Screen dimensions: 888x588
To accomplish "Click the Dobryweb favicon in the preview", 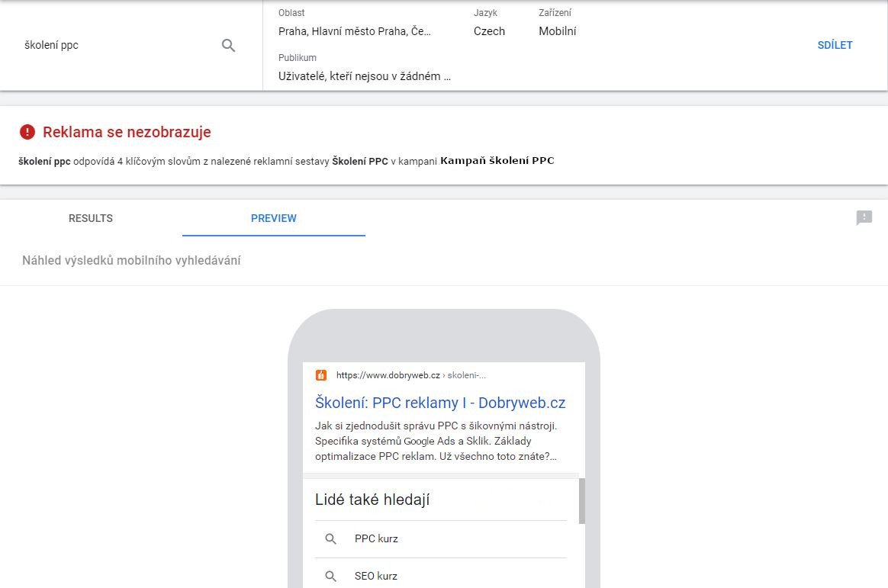I will point(321,375).
